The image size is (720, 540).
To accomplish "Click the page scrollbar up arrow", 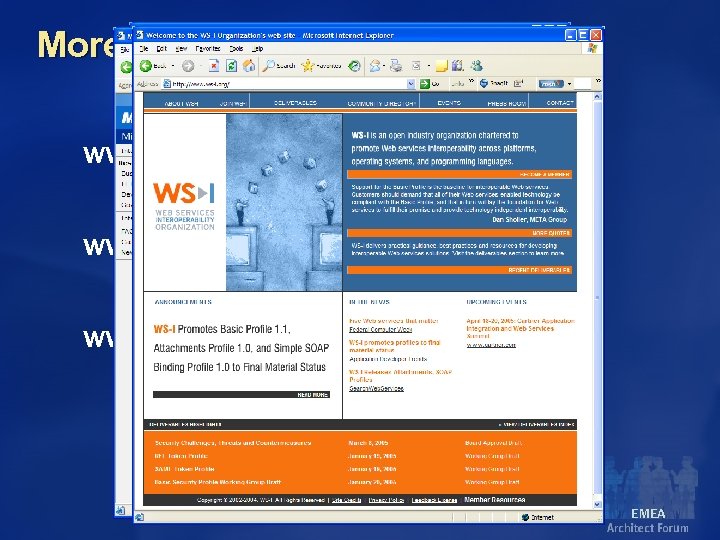I will pyautogui.click(x=597, y=96).
